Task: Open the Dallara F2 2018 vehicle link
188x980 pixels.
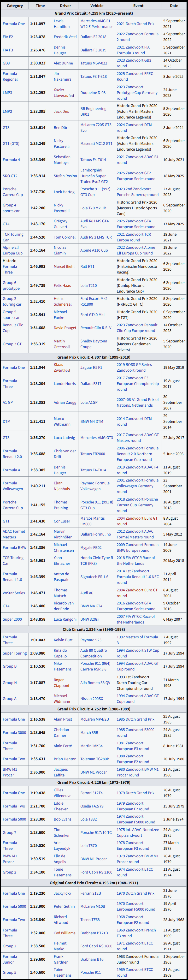Action: [93, 37]
